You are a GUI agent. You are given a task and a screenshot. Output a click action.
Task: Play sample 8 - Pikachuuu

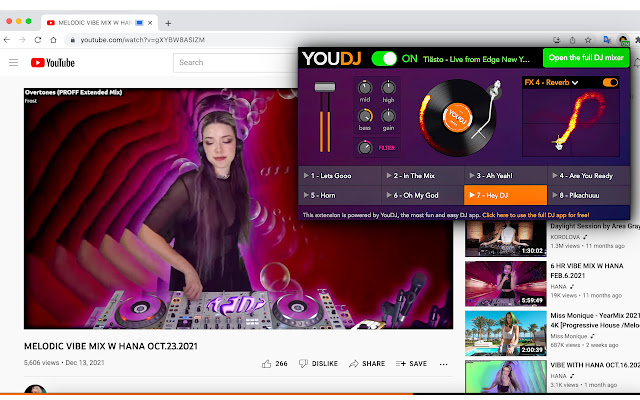[x=589, y=195]
